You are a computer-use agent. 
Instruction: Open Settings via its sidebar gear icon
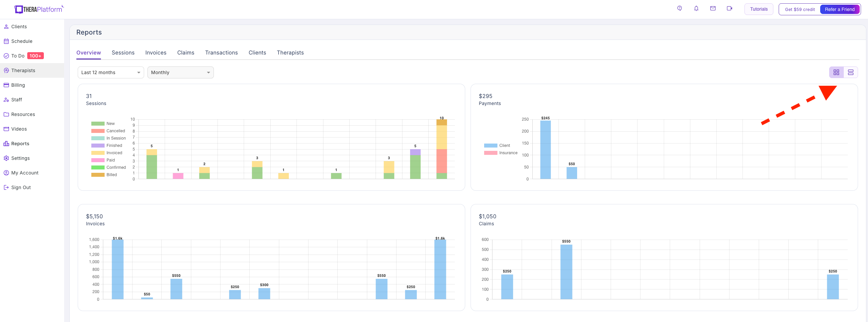[6, 158]
